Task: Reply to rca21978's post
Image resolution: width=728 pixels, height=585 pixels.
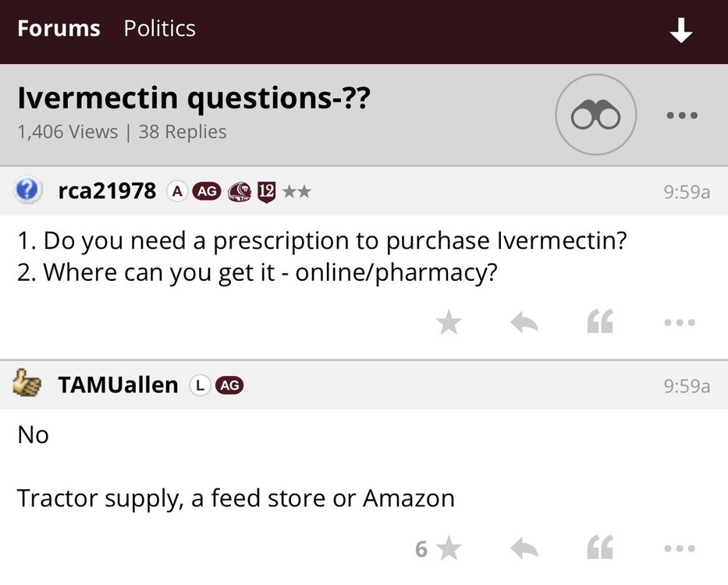Action: (524, 322)
